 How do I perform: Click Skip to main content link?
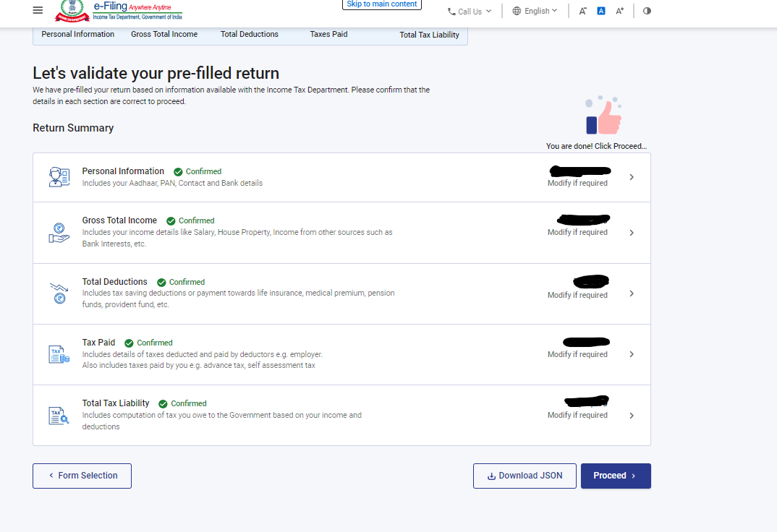381,4
